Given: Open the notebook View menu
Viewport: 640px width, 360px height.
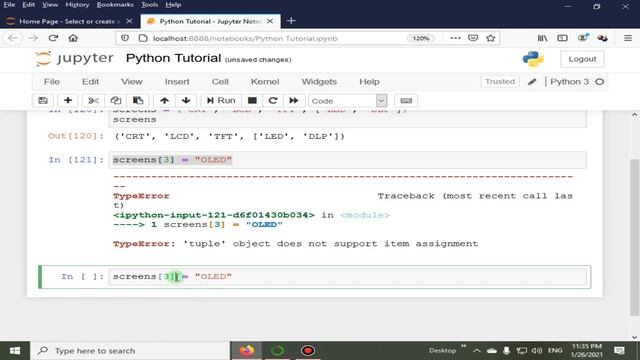Looking at the screenshot, I should tap(131, 82).
